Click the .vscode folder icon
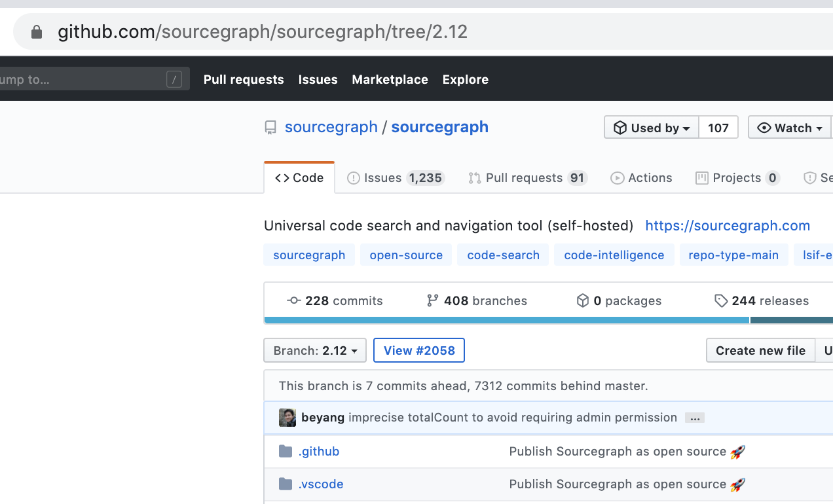 [x=286, y=484]
